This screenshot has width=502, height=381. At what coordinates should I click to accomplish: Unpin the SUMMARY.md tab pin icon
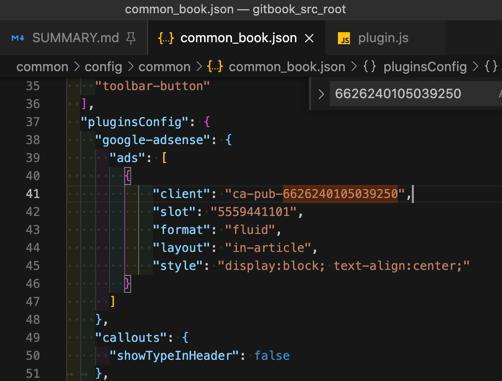pos(131,38)
